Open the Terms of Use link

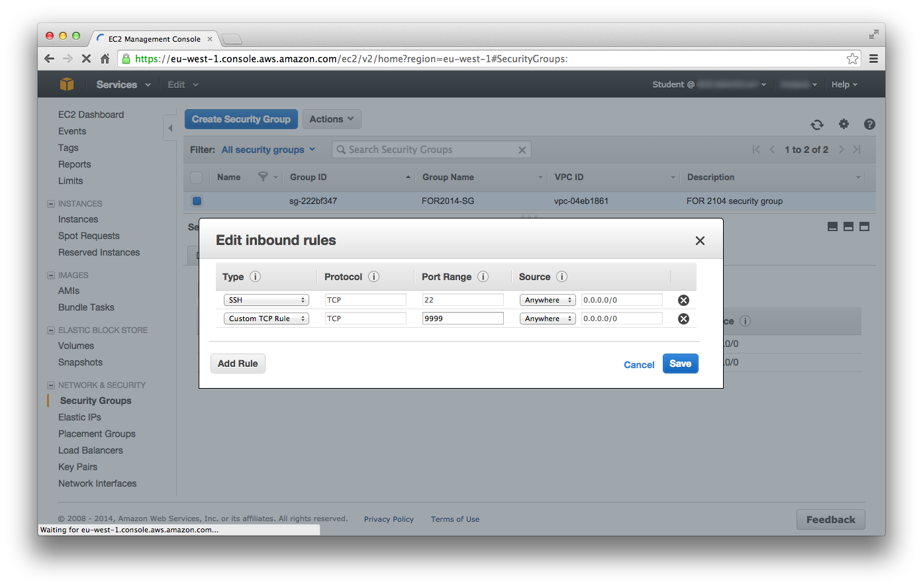[455, 519]
